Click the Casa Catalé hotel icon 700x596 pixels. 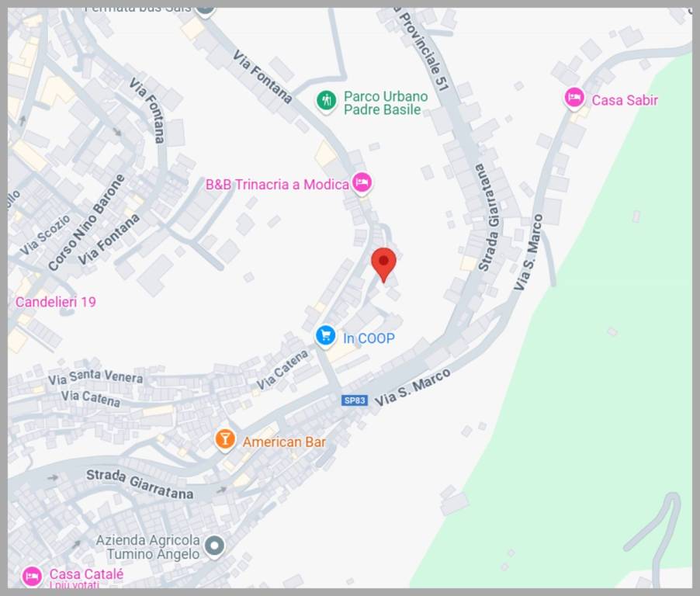click(32, 577)
